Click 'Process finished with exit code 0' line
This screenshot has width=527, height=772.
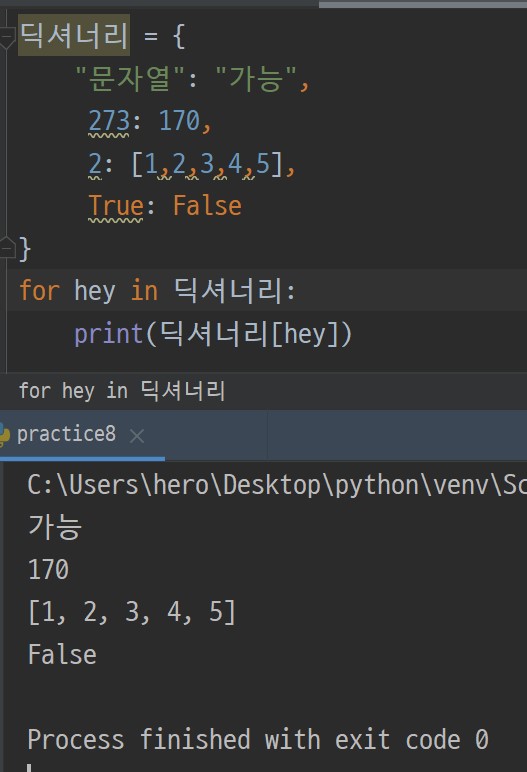point(258,739)
